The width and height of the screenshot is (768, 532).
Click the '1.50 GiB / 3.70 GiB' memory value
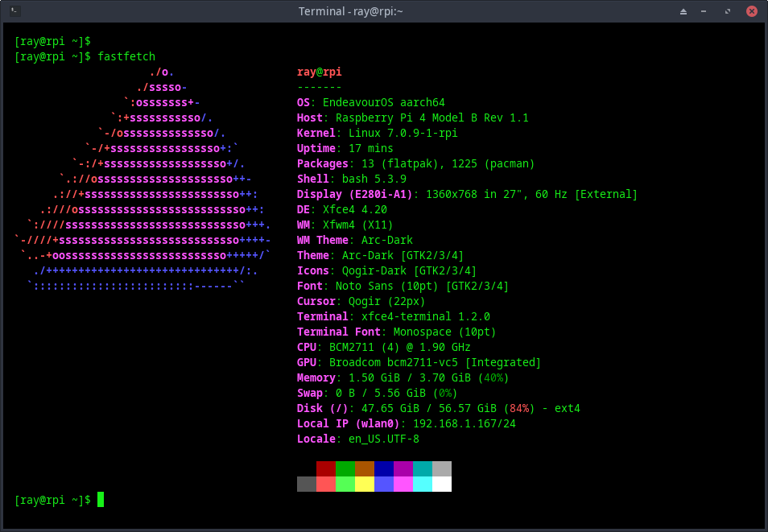pos(410,377)
